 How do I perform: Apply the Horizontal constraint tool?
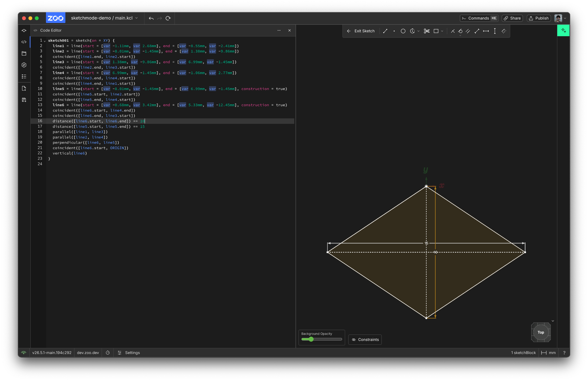486,31
